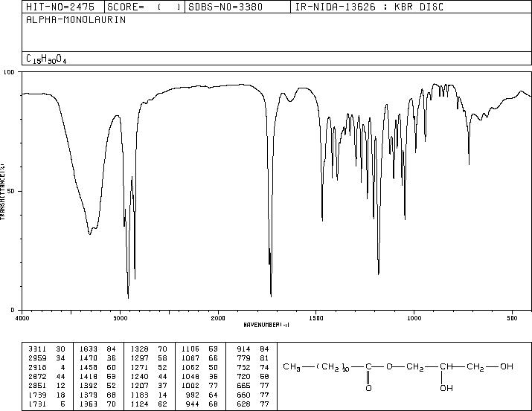The height and width of the screenshot is (411, 532).
Task: Select peak 1087 in the table
Action: click(x=199, y=358)
